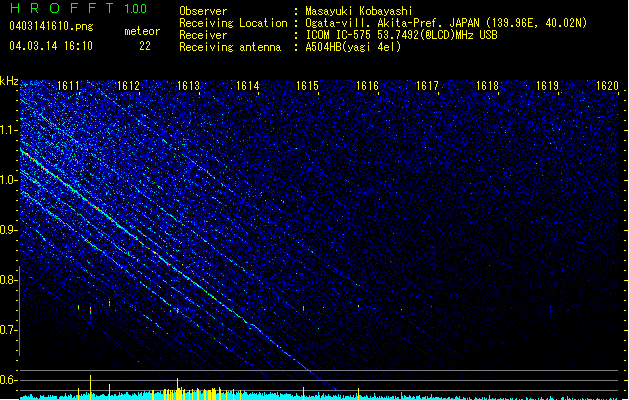This screenshot has width=629, height=400.
Task: Click the date stamp 04.03.14 16:10
Action: point(51,46)
